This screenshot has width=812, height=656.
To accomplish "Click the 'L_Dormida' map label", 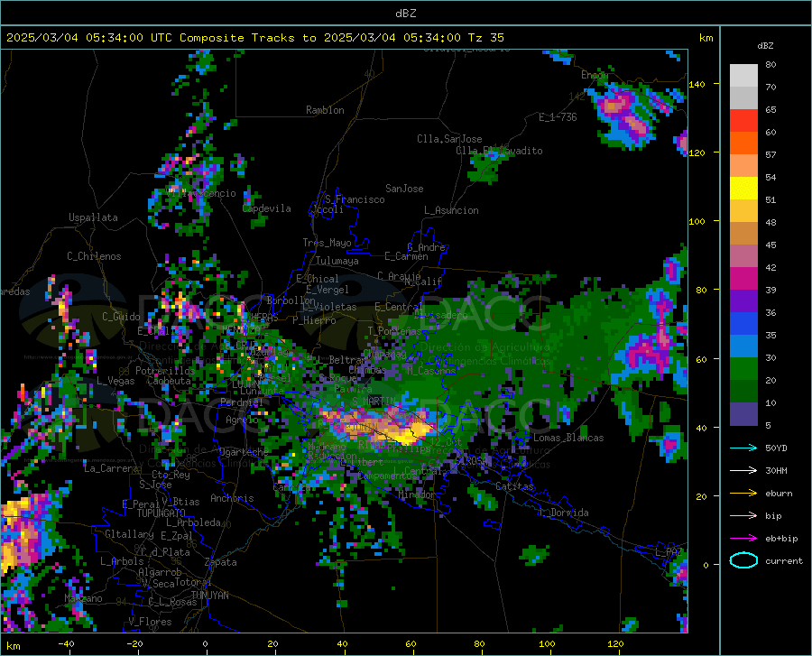I will point(563,513).
